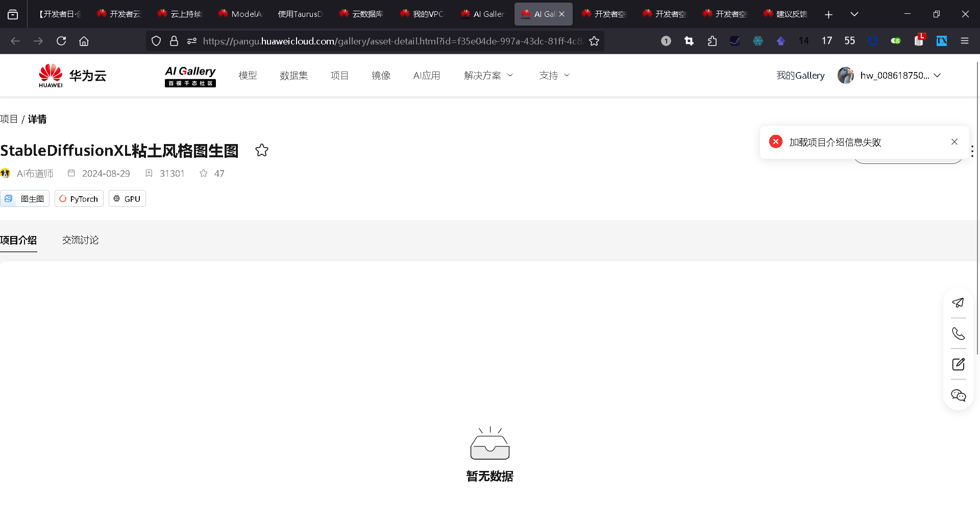Open the hw_008618750 account dropdown
This screenshot has height=521, width=980.
(x=900, y=76)
